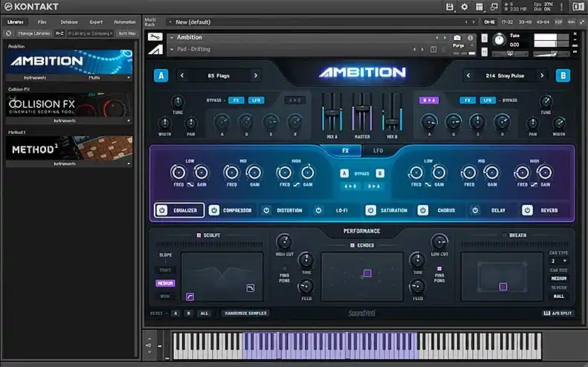
Task: Expand Ambition library Instruments dropdown
Action: (x=34, y=77)
